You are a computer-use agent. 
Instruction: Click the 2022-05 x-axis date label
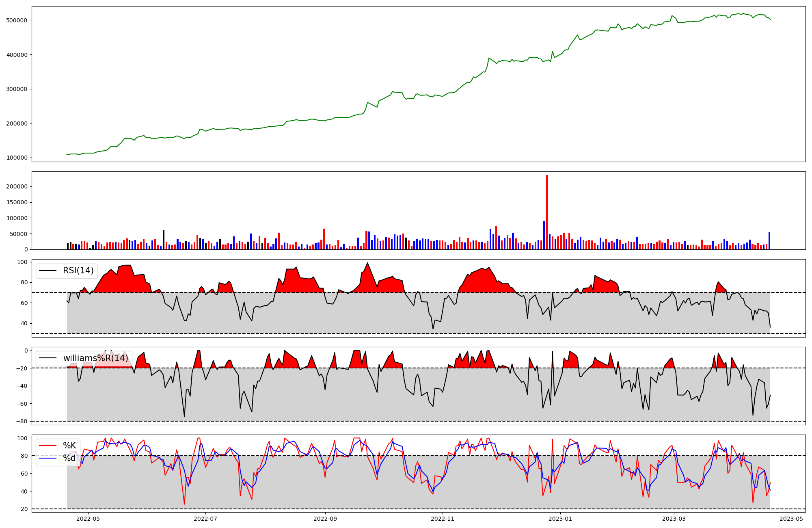88,519
